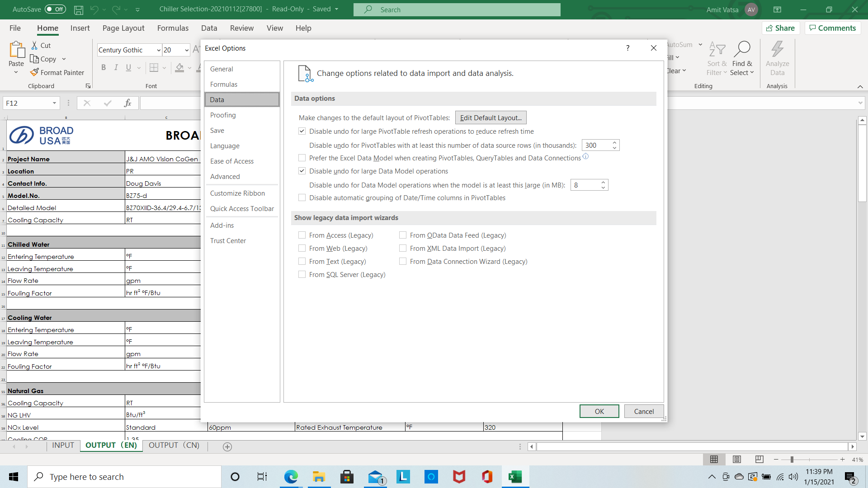The height and width of the screenshot is (488, 868).
Task: Confirm options with OK button
Action: pos(599,411)
